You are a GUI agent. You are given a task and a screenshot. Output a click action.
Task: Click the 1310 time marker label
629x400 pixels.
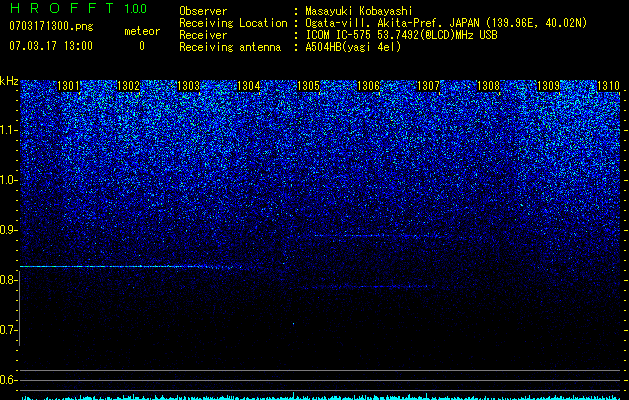[x=608, y=85]
